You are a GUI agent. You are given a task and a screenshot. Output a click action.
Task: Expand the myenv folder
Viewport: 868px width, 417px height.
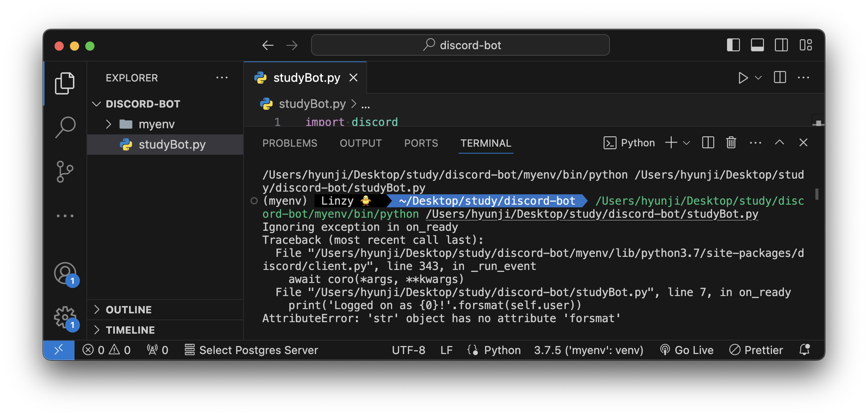tap(109, 124)
